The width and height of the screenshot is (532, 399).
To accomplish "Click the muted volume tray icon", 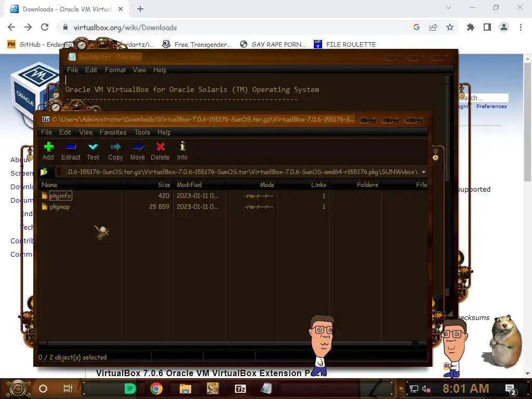I will tap(426, 389).
